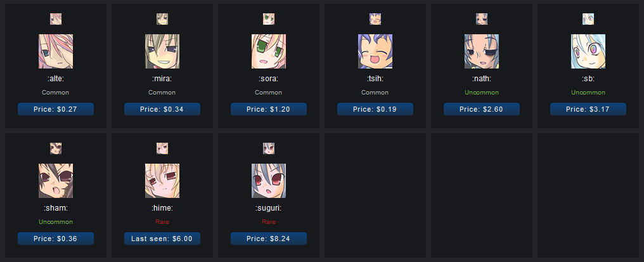Click the large :mira: emoticon image
This screenshot has width=644, height=262.
162,51
